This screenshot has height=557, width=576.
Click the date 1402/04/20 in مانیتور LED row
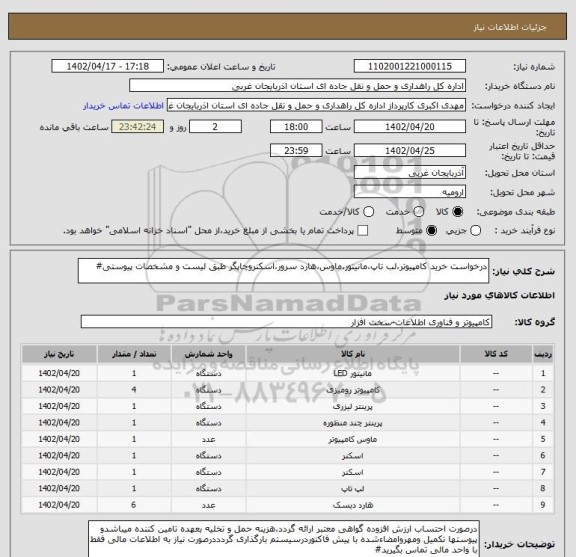(59, 373)
